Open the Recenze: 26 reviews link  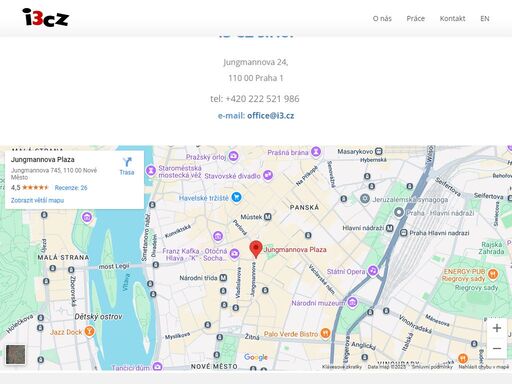pos(71,188)
